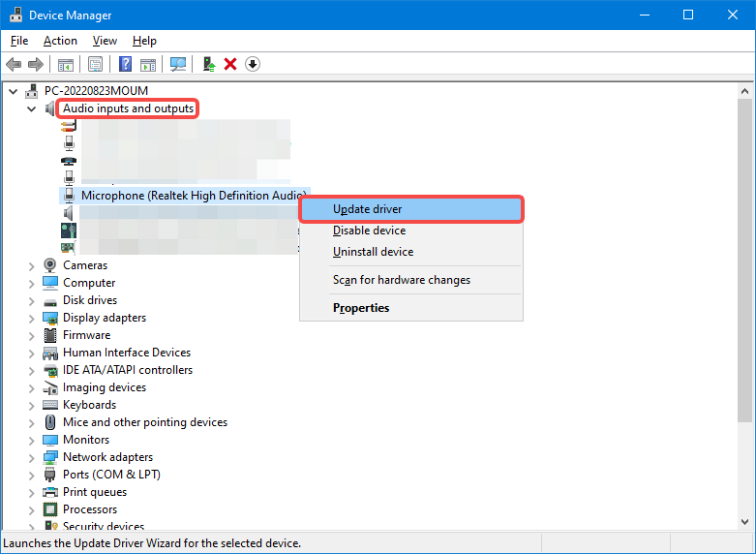Click the PC-20220823MOUM computer icon
Image resolution: width=756 pixels, height=554 pixels.
tap(31, 91)
